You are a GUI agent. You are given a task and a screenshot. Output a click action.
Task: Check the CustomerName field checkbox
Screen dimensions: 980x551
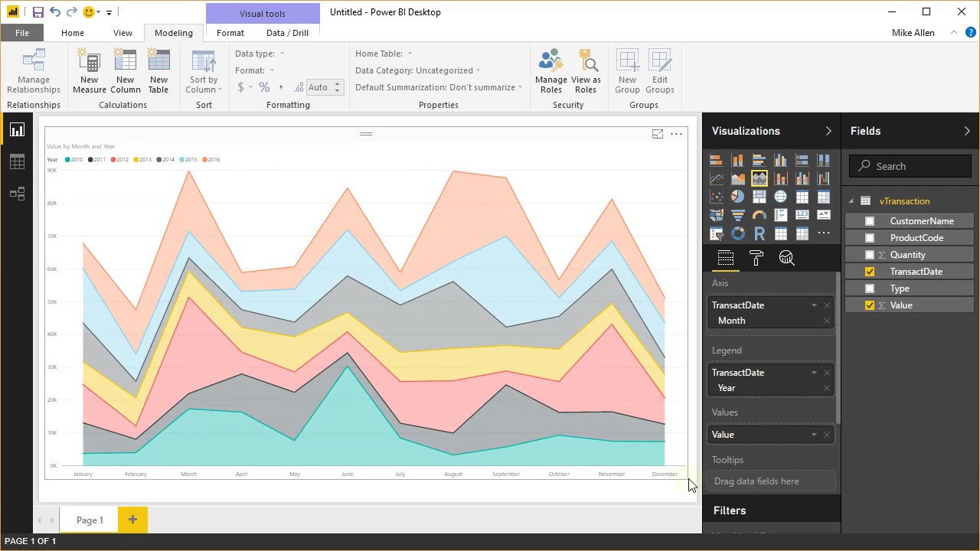point(870,220)
